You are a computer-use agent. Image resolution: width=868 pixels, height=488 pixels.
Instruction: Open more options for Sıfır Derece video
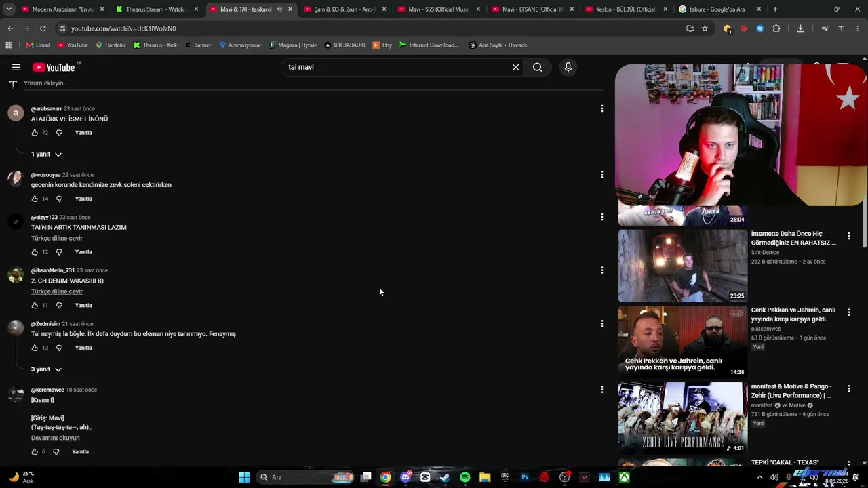tap(848, 236)
